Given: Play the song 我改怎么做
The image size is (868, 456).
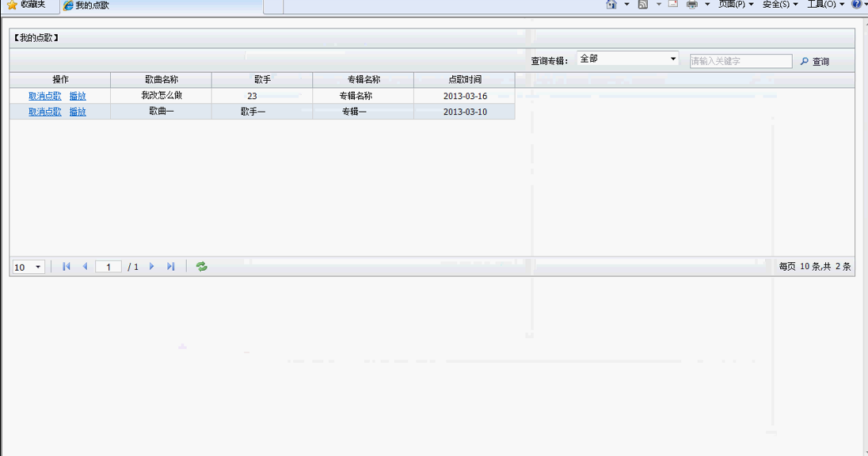Looking at the screenshot, I should (78, 96).
